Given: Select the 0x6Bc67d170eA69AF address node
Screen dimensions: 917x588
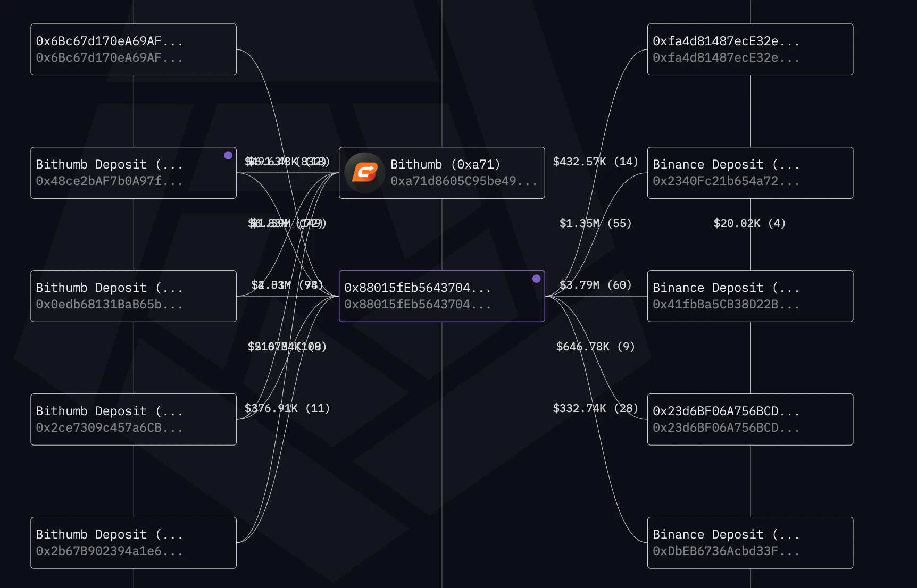Looking at the screenshot, I should (133, 49).
